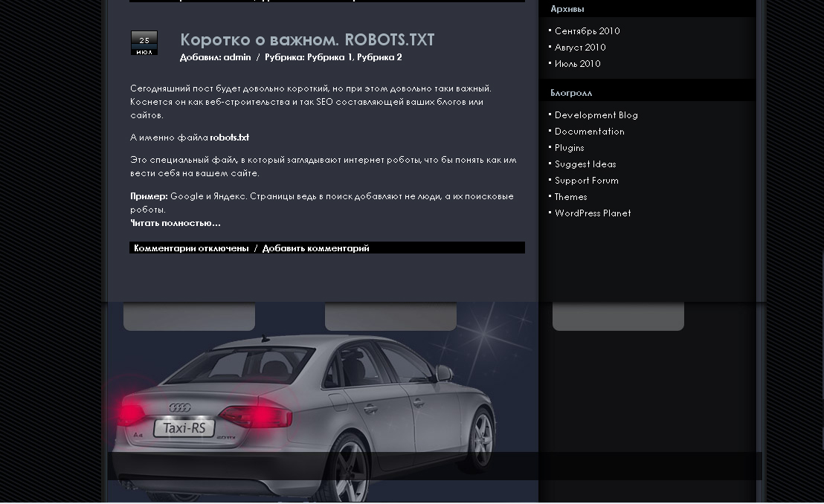Open Suggest Ideas in blogroll

pos(585,164)
